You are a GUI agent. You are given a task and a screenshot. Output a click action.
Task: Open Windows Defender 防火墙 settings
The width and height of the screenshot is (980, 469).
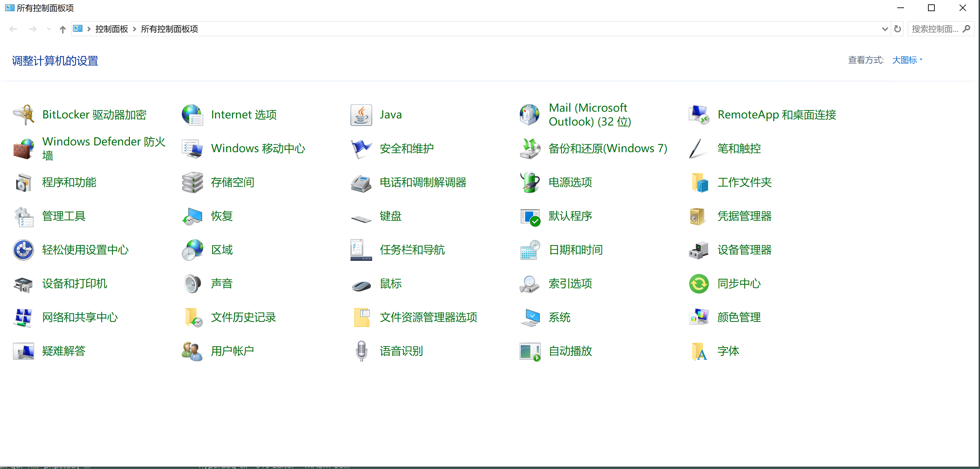103,148
